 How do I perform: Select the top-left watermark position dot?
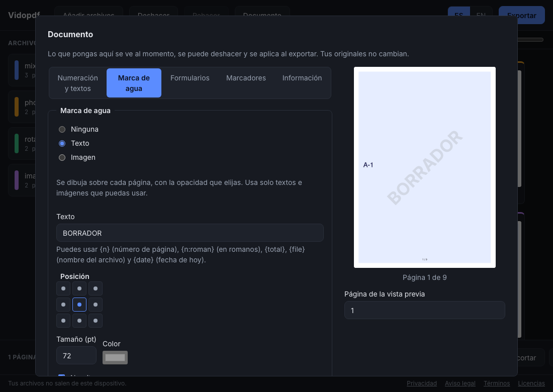click(63, 288)
